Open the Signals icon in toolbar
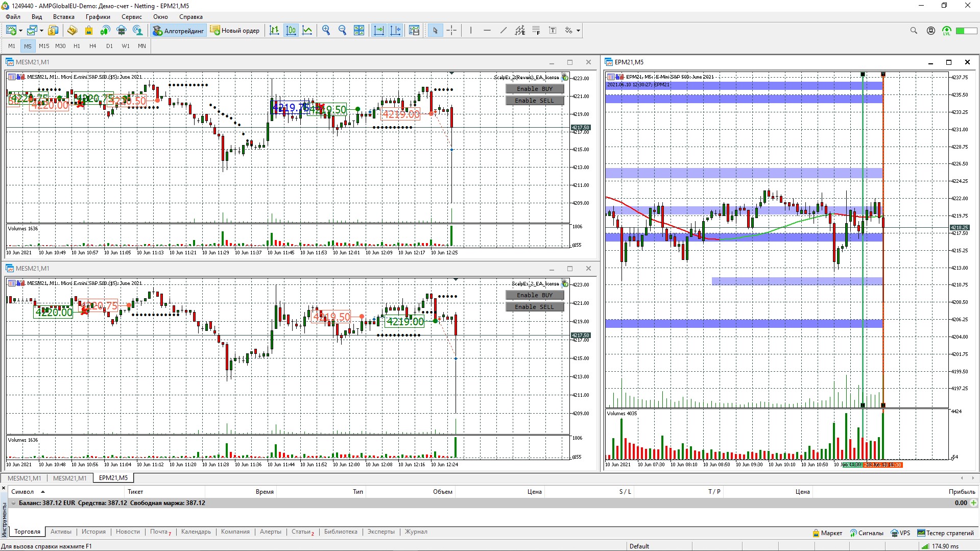The image size is (980, 551). point(105,31)
